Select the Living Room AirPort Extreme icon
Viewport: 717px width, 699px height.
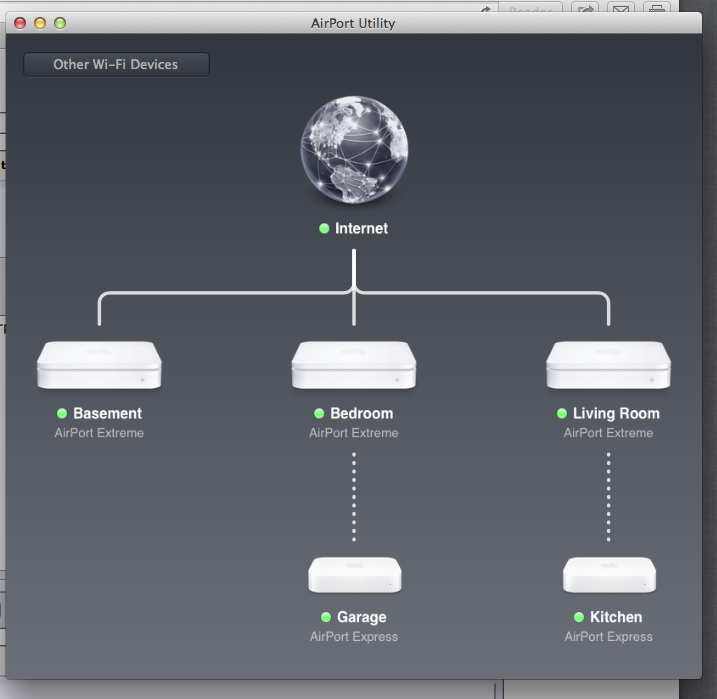point(609,365)
